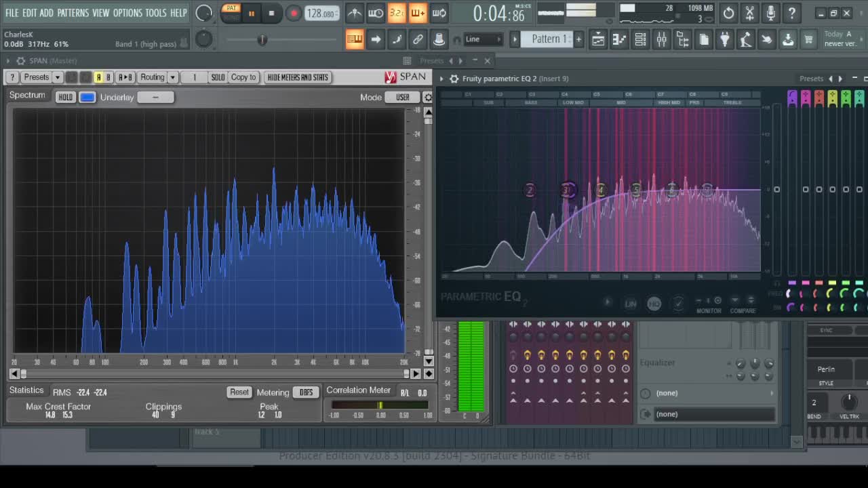Screen dimensions: 868x488
Task: Open the help question mark icon
Action: point(791,13)
